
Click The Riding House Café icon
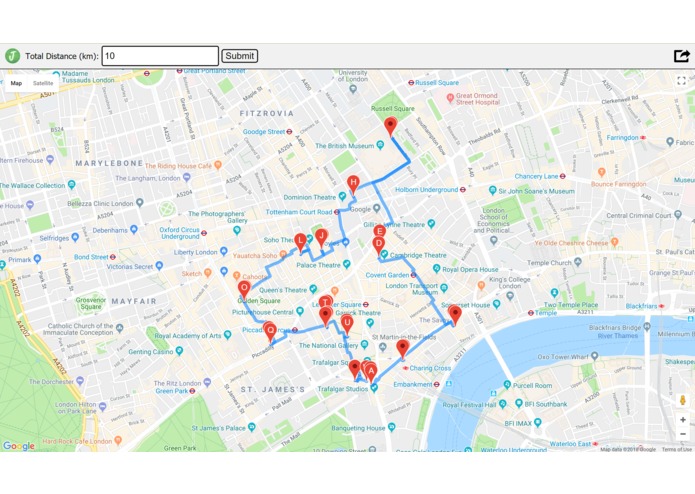(218, 165)
